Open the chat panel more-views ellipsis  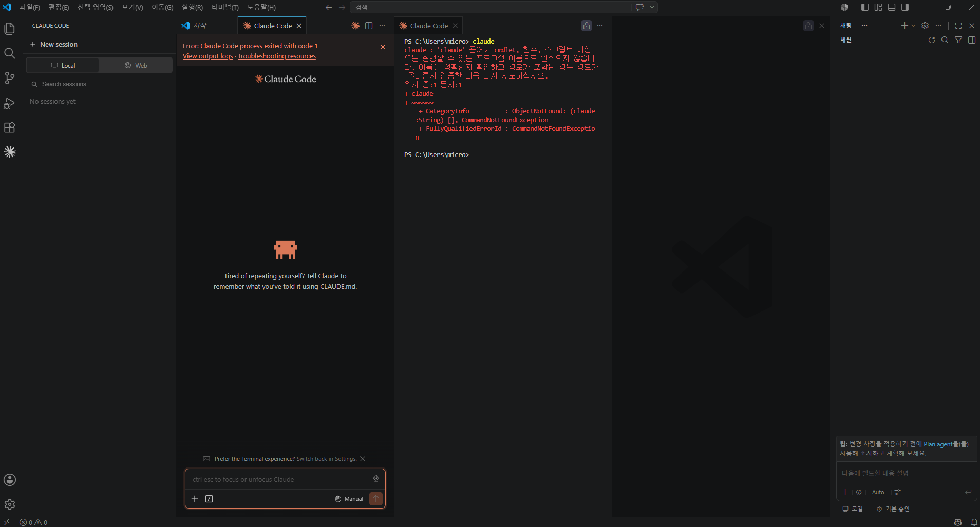click(x=864, y=26)
